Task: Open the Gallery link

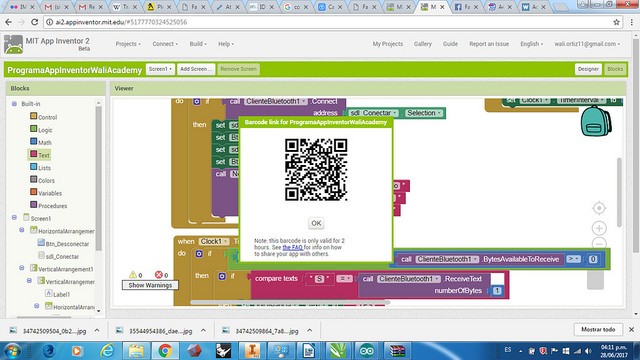Action: pos(422,44)
